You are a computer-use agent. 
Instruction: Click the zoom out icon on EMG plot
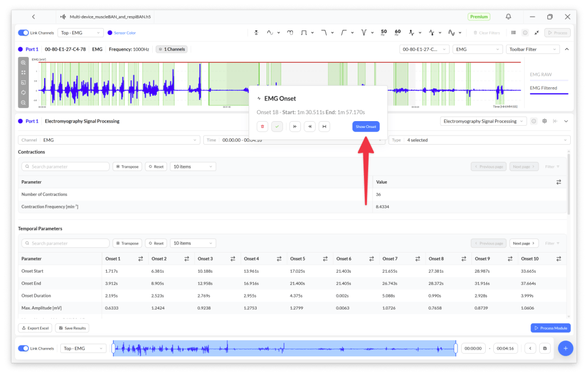(23, 102)
